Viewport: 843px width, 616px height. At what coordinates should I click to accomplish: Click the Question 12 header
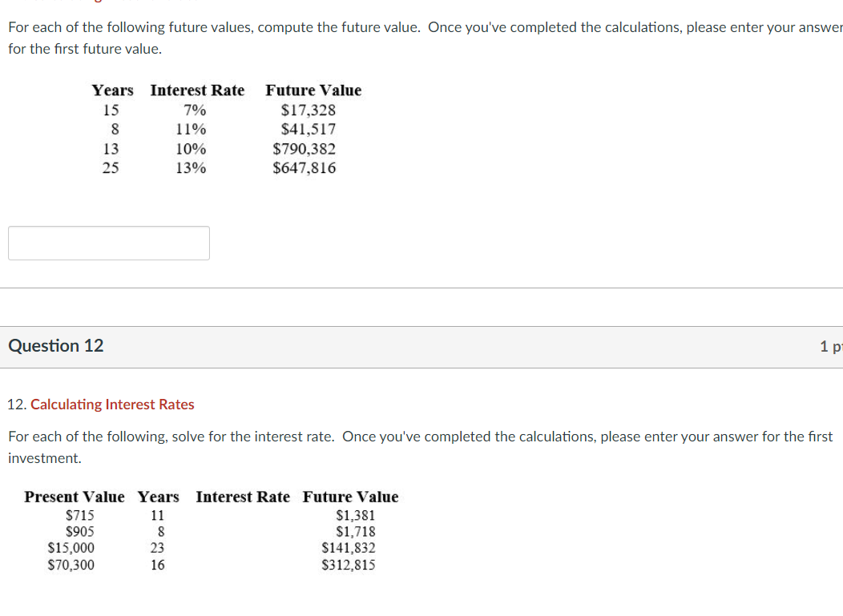coord(55,345)
